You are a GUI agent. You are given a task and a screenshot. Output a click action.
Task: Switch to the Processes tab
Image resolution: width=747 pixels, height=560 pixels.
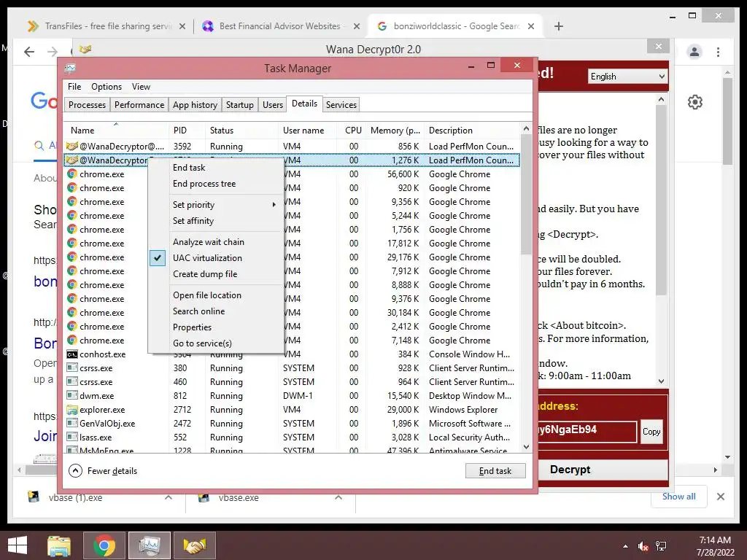click(88, 105)
